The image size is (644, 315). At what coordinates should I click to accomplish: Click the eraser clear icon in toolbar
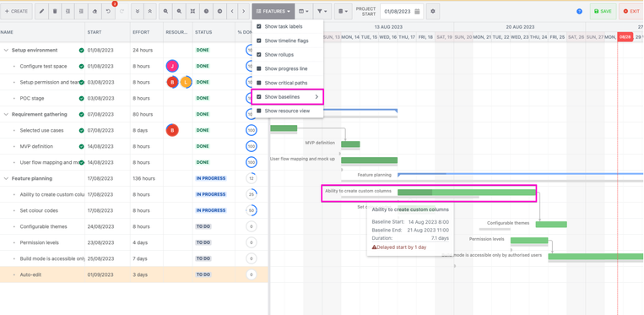coord(95,12)
